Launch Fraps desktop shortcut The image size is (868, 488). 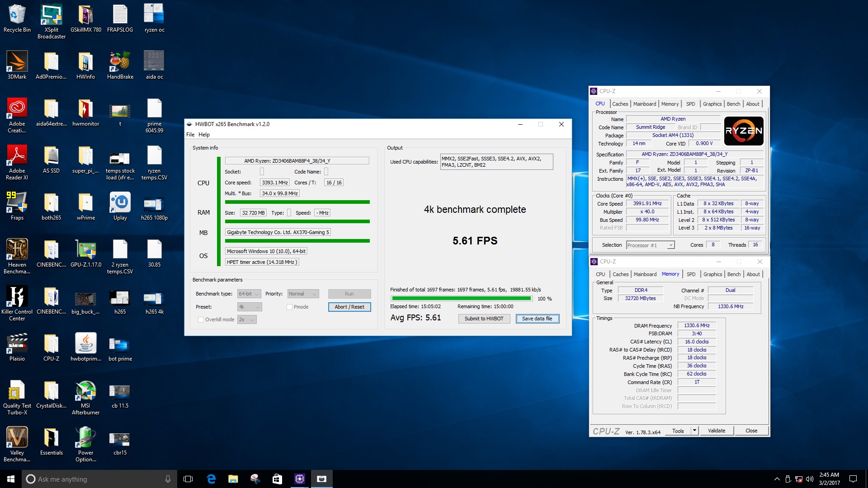click(x=17, y=206)
